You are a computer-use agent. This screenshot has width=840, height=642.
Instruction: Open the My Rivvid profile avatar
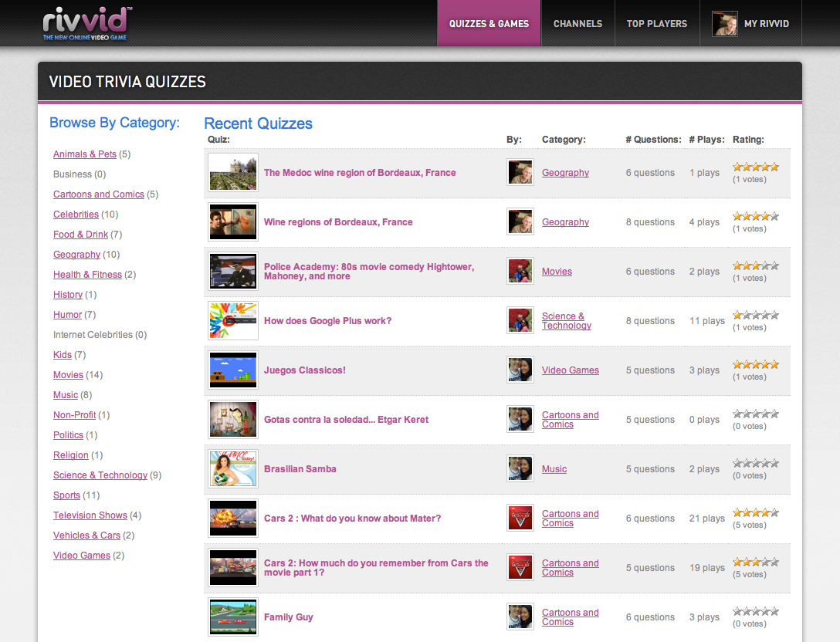click(724, 24)
